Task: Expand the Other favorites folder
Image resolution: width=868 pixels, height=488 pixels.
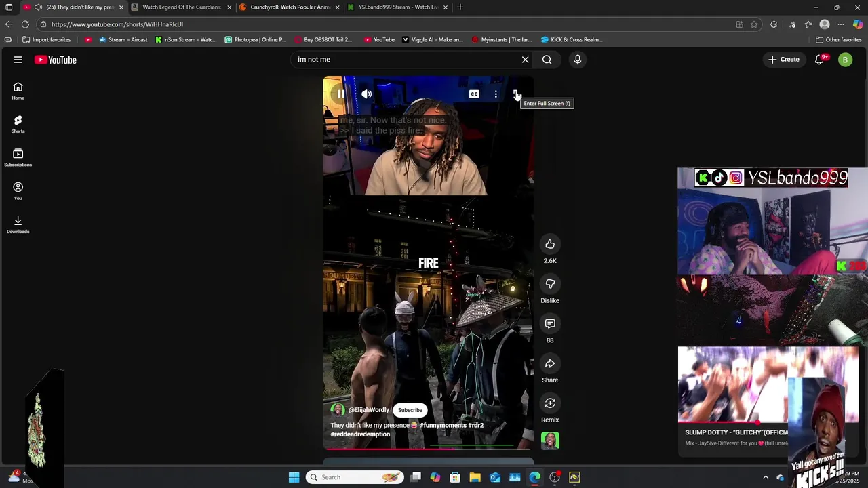Action: (838, 39)
